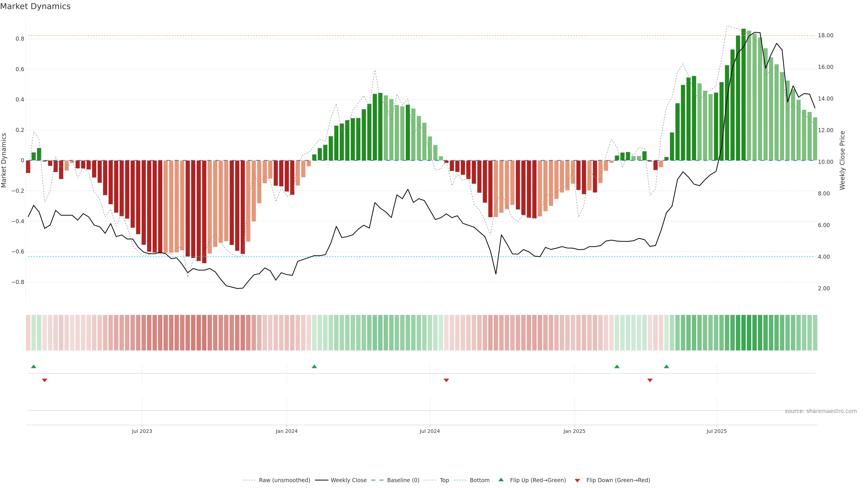
Task: Click the green Flip Up legend triangle
Action: point(501,480)
